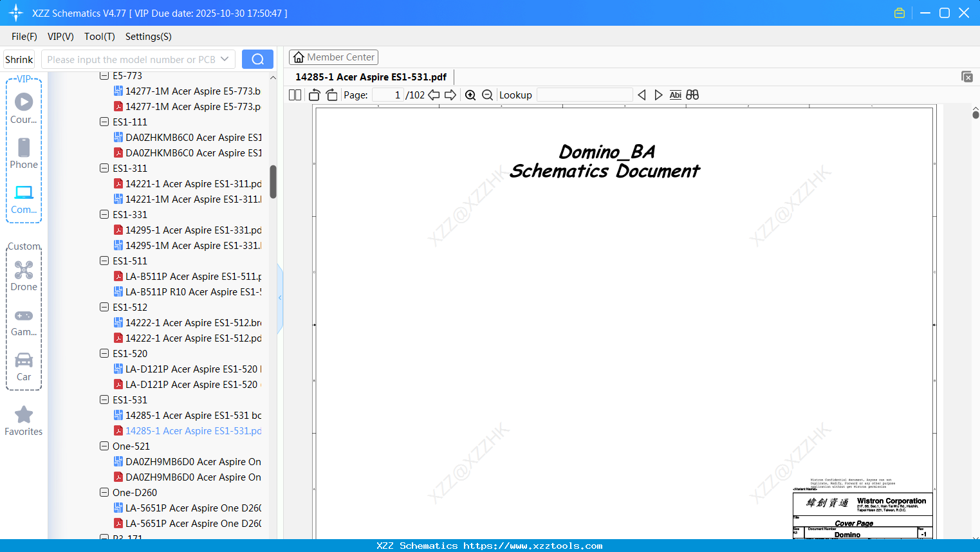Click the blue search button

(x=257, y=59)
